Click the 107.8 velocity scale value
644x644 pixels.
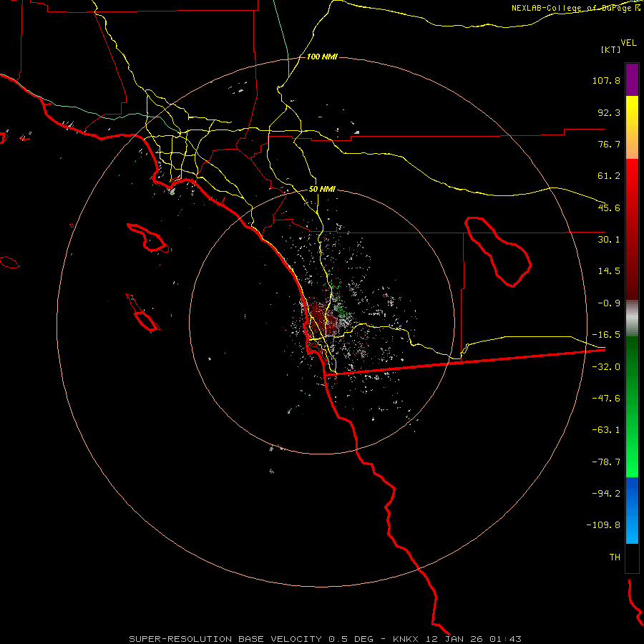click(606, 80)
